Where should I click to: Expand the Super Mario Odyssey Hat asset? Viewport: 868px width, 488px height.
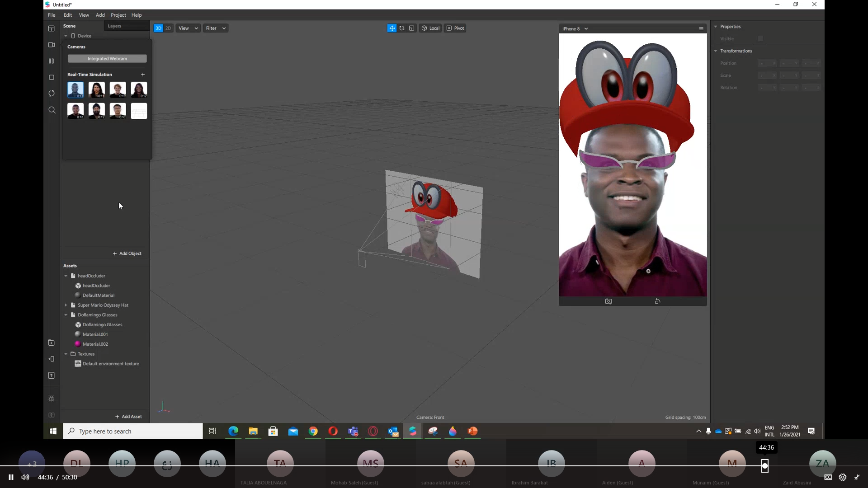click(x=66, y=305)
